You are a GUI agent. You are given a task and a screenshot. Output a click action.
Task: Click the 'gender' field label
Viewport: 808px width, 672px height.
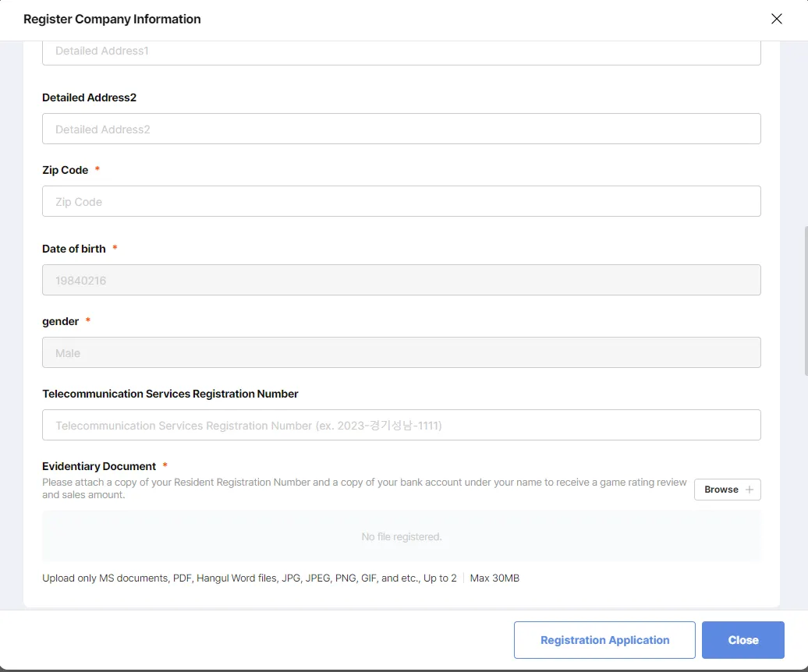click(61, 321)
